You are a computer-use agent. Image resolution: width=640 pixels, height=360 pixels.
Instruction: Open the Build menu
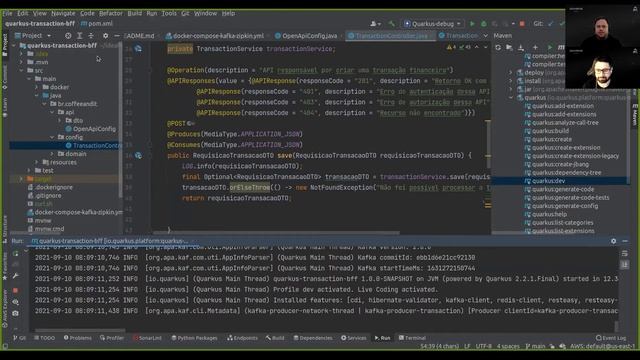[x=135, y=13]
